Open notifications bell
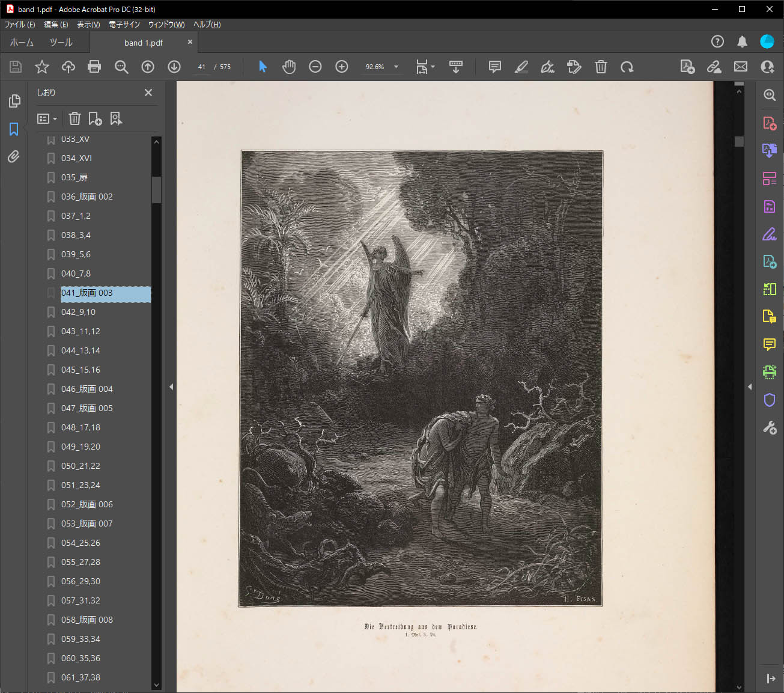The image size is (784, 693). click(743, 41)
